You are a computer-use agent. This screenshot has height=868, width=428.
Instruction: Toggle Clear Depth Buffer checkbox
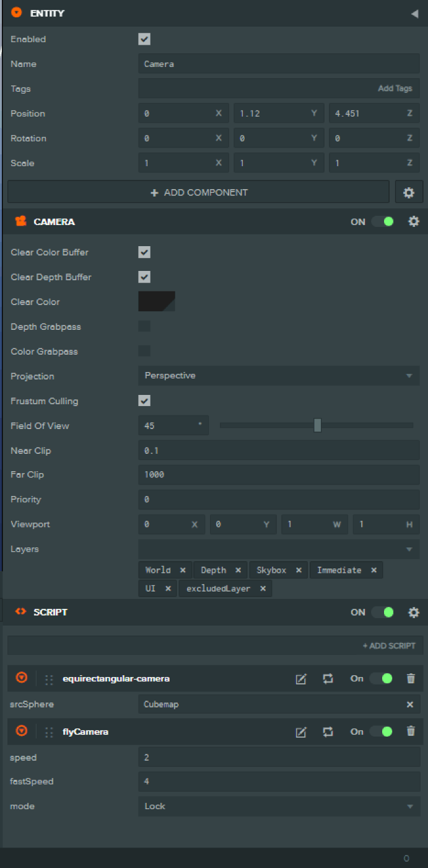coord(144,277)
